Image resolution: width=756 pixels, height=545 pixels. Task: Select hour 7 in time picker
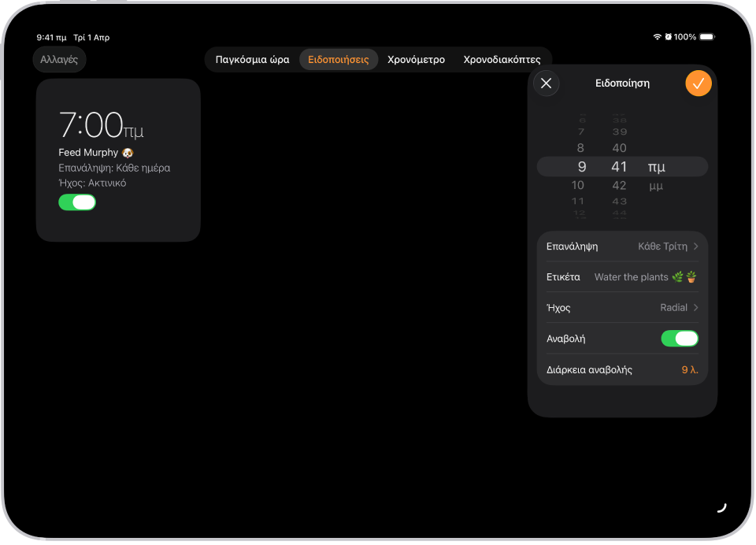[581, 132]
